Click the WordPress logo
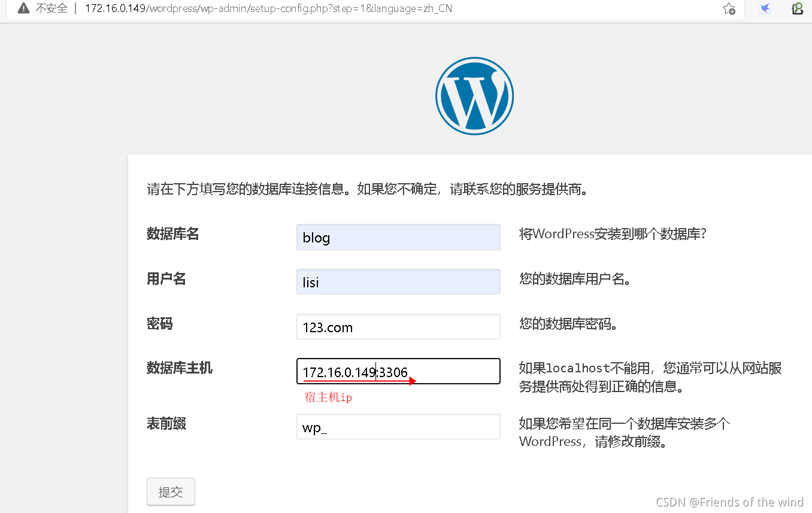 click(474, 96)
